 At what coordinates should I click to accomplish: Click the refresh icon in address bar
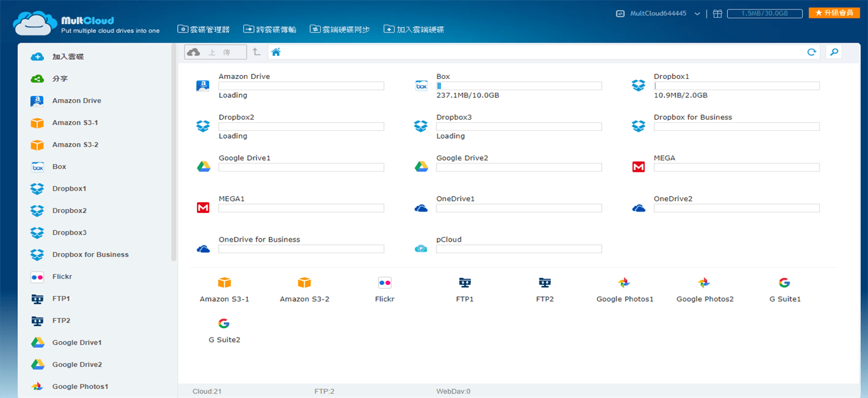click(811, 52)
